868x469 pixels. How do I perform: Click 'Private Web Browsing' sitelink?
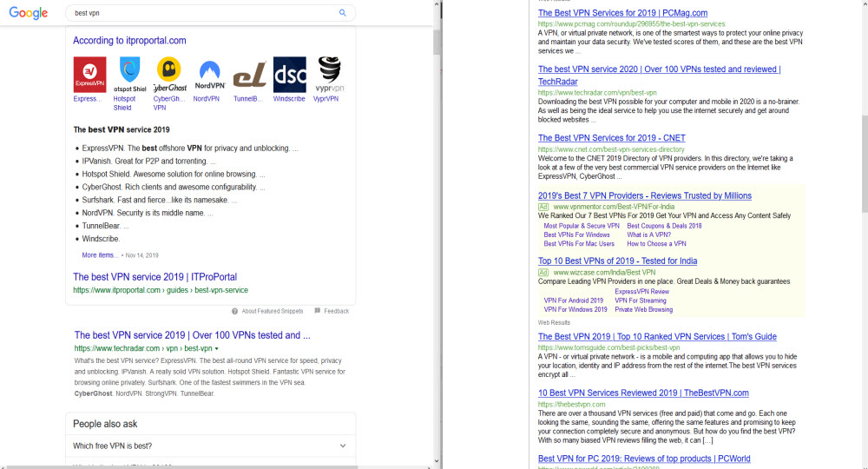644,309
